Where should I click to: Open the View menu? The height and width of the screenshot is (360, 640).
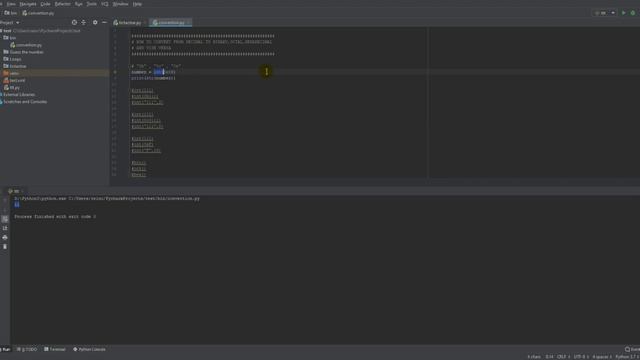coord(11,4)
